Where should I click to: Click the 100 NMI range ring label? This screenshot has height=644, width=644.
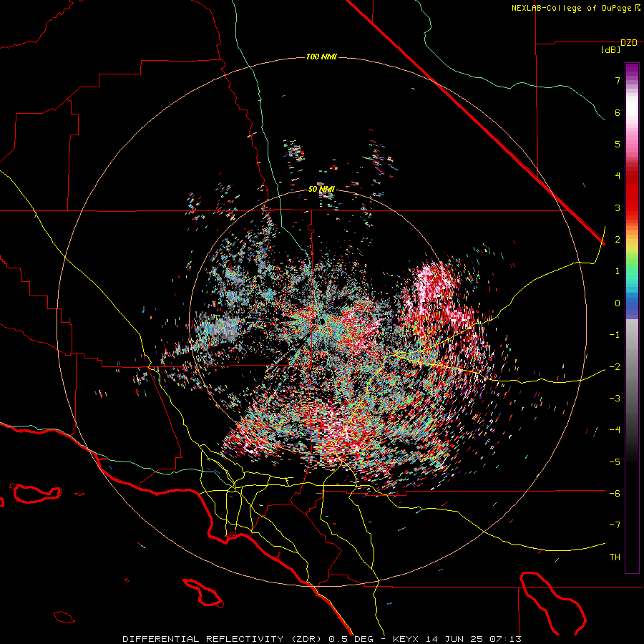pyautogui.click(x=321, y=57)
